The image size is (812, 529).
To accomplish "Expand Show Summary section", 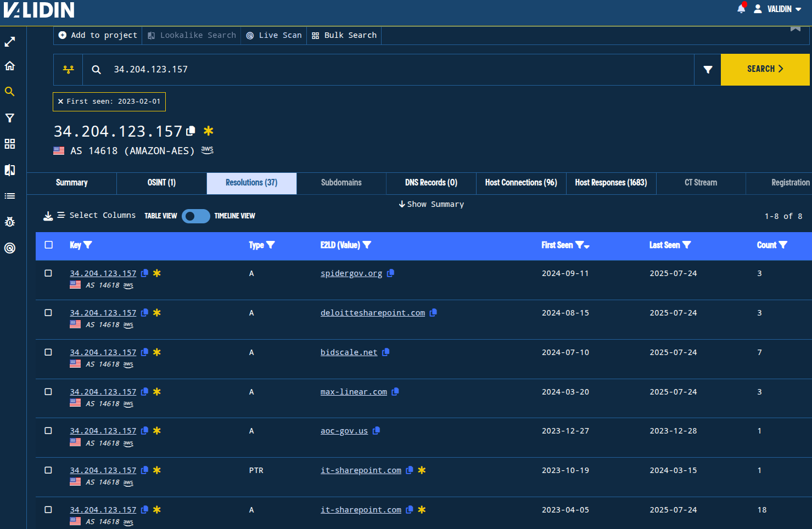I will (431, 204).
